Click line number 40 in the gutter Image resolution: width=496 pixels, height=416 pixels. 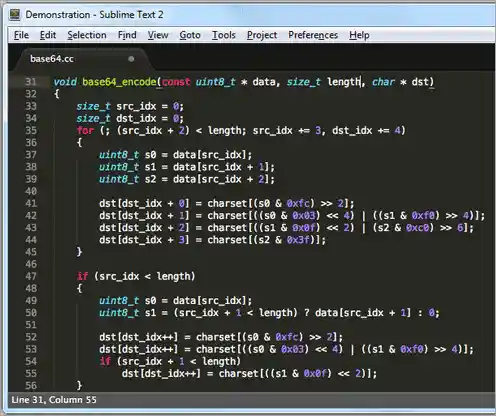click(x=31, y=191)
